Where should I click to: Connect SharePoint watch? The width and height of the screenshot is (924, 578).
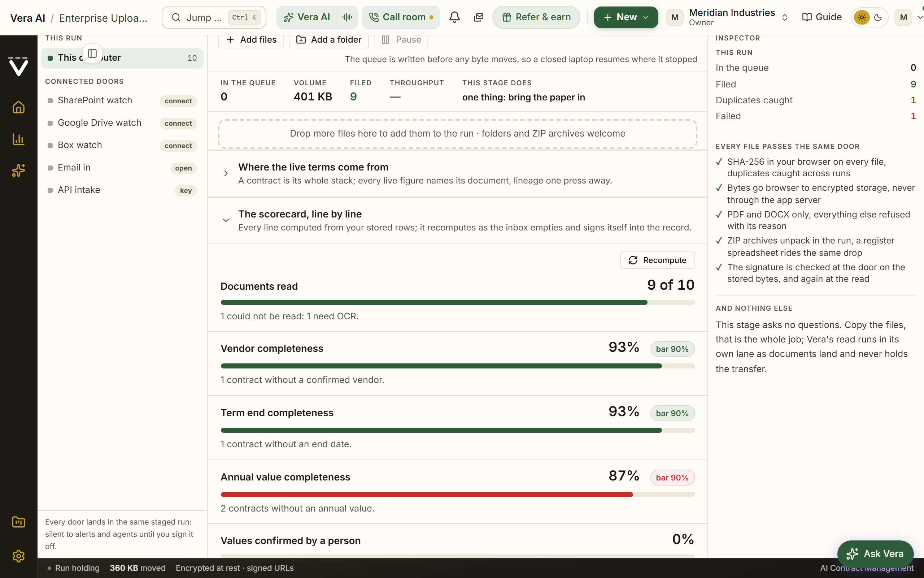(178, 101)
